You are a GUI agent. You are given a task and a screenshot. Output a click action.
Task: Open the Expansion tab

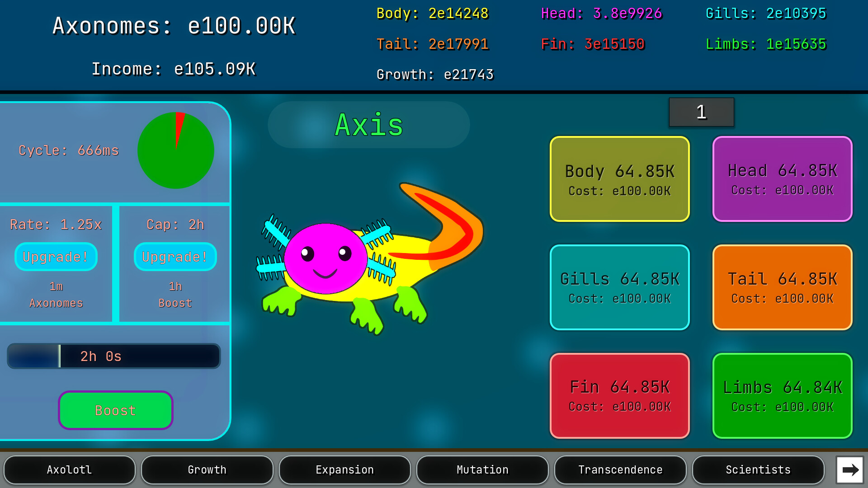click(345, 470)
